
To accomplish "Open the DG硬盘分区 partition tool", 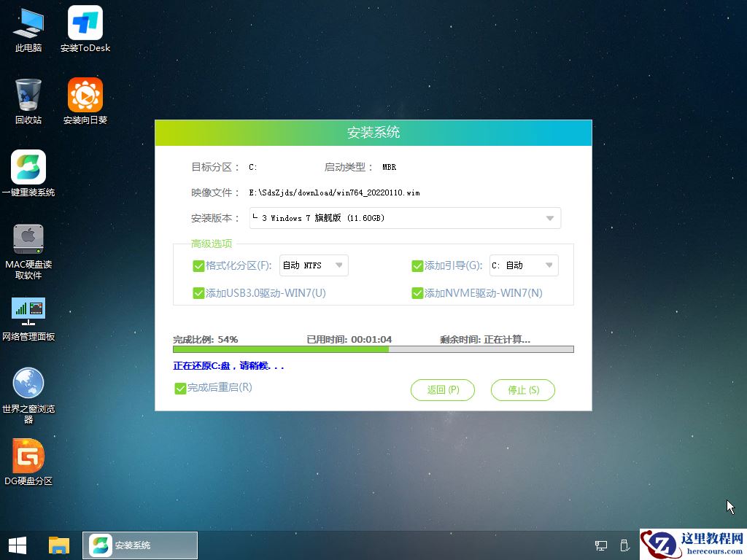I will [28, 461].
